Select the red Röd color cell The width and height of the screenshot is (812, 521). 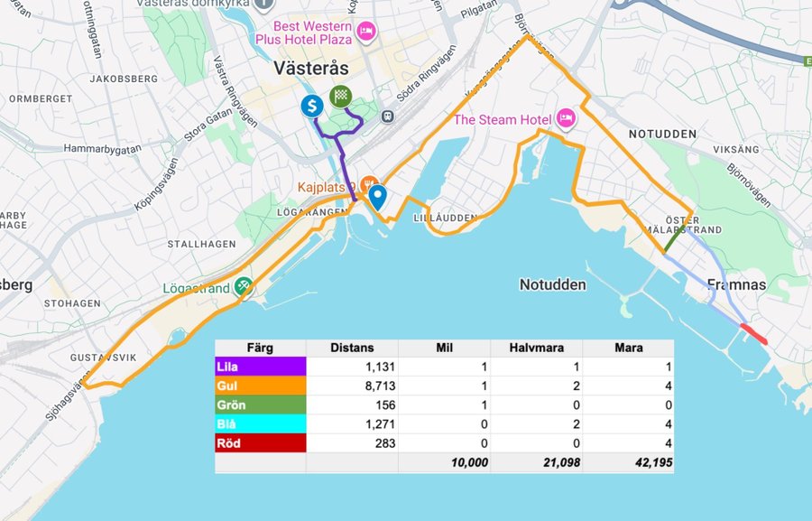click(x=260, y=442)
